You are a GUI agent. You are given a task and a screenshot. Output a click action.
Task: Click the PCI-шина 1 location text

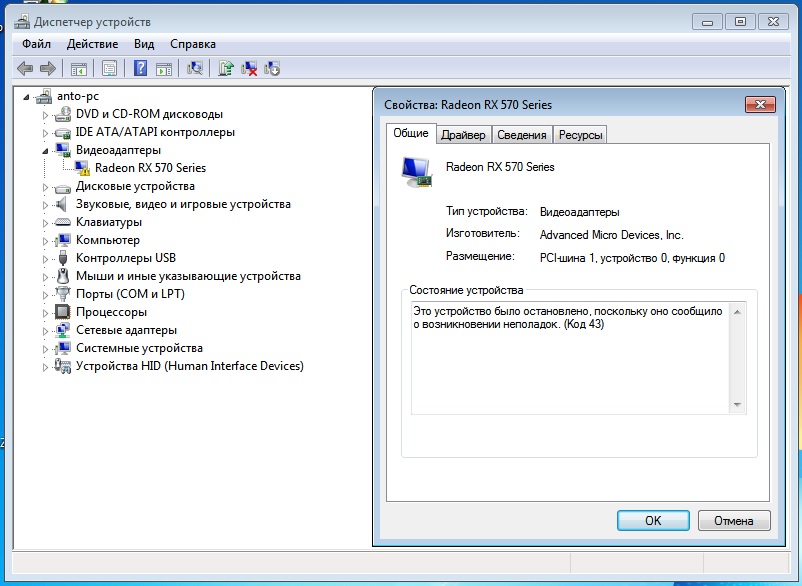pyautogui.click(x=632, y=258)
